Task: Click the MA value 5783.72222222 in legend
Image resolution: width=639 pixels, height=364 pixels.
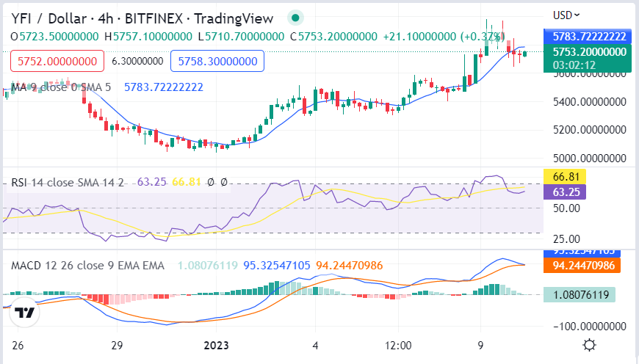Action: tap(163, 87)
